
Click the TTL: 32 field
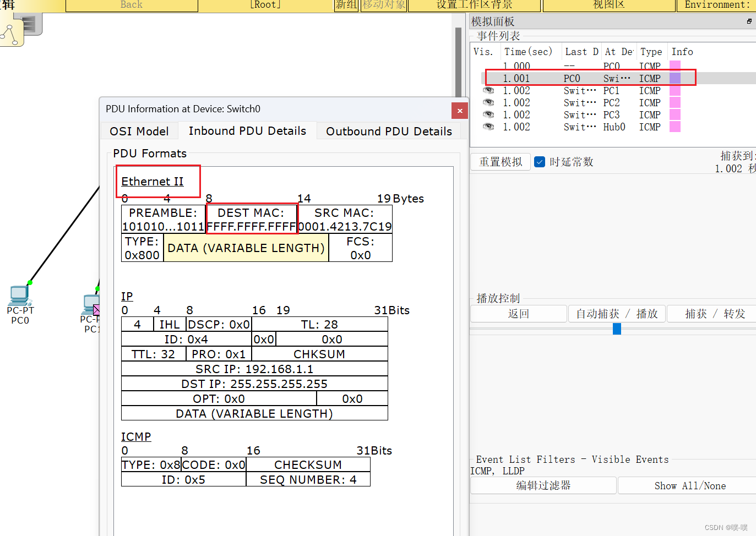(154, 354)
